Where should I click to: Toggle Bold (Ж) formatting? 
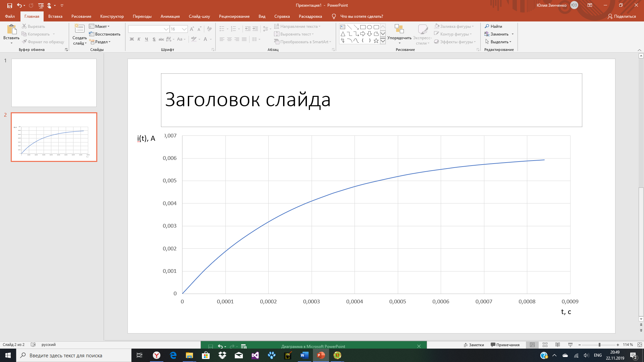click(x=132, y=39)
